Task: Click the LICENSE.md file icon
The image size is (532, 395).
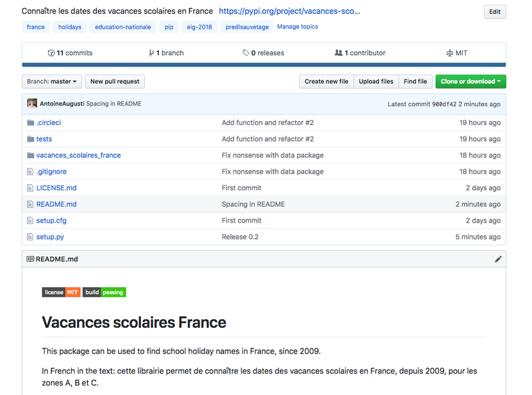Action: coord(30,188)
